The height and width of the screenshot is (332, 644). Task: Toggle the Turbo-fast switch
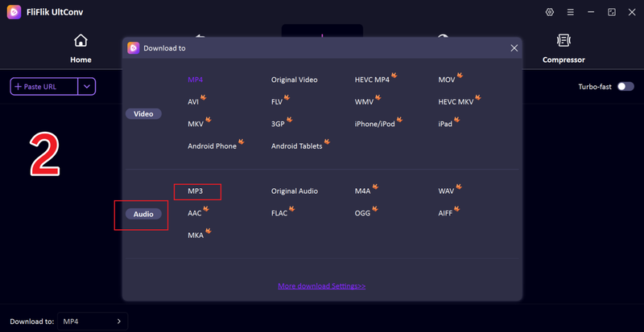tap(626, 87)
